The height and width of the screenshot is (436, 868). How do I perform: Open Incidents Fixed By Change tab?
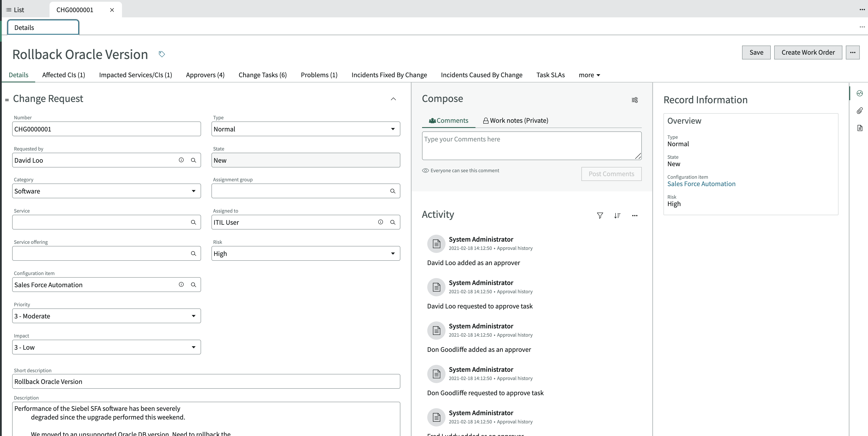click(x=389, y=75)
